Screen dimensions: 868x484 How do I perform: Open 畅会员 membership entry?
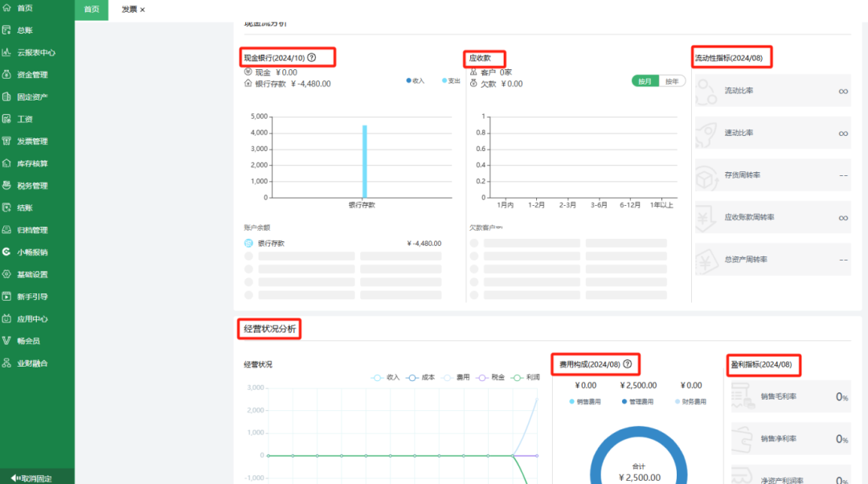(27, 341)
